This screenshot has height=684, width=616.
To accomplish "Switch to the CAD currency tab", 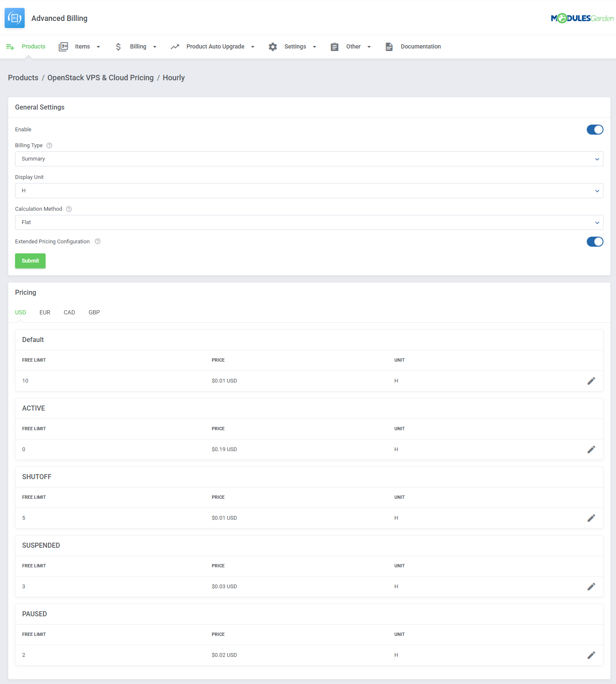I will coord(69,312).
